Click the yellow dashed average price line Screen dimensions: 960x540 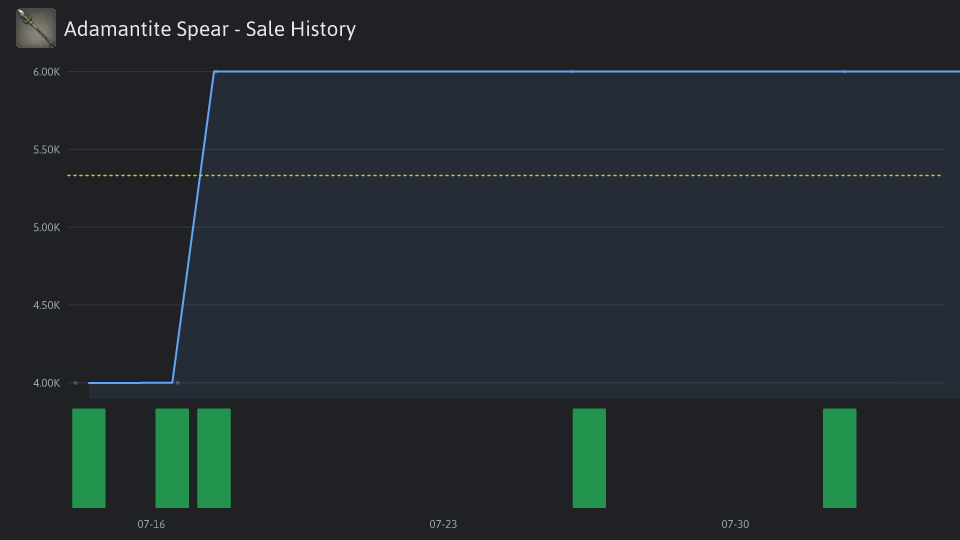pos(504,176)
